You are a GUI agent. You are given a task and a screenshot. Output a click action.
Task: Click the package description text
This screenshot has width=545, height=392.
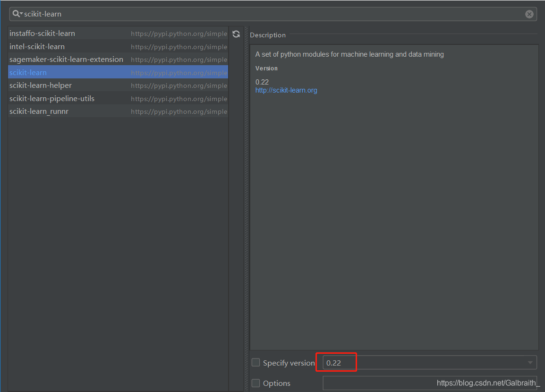pos(349,54)
